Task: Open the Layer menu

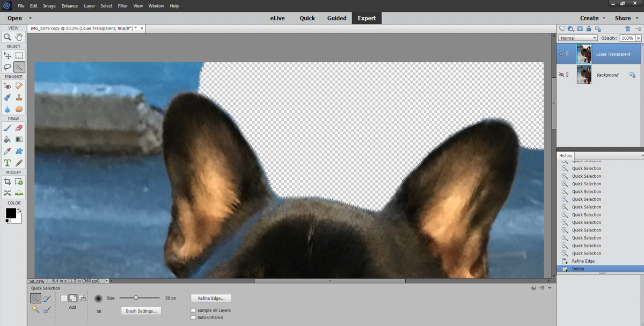Action: (90, 6)
